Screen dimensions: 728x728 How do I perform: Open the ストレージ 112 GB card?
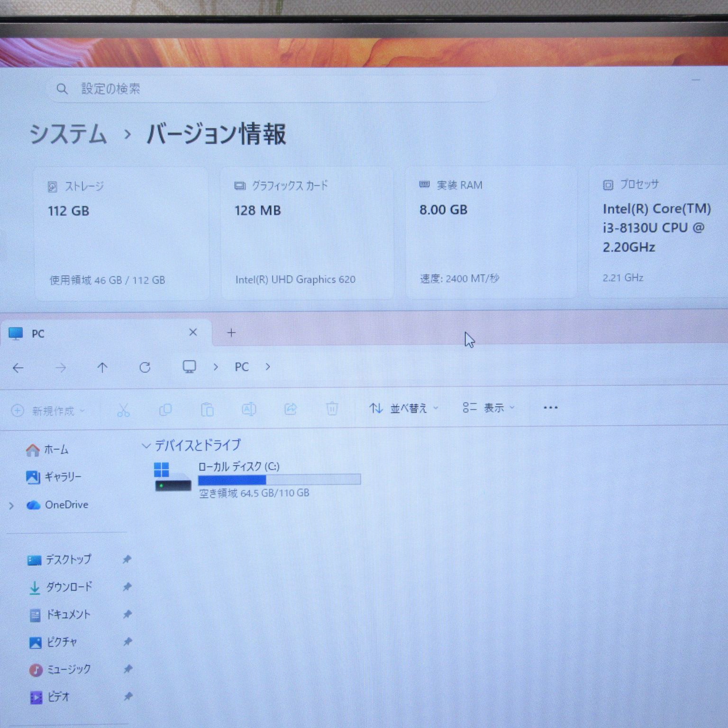tap(121, 233)
